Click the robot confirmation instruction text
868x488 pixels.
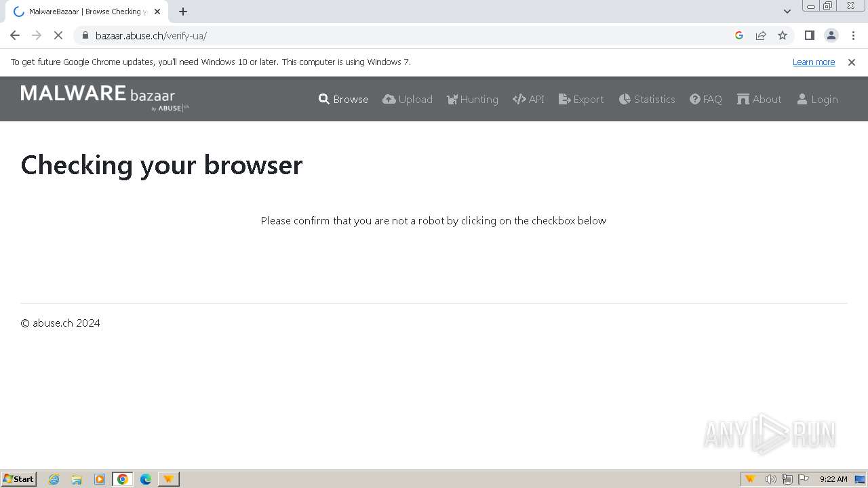pos(433,220)
